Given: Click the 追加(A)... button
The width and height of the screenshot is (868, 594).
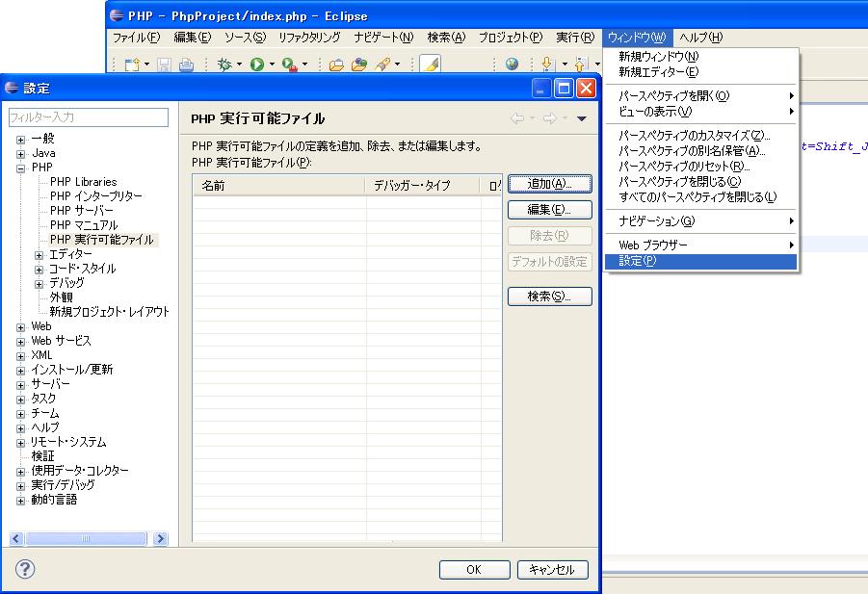Looking at the screenshot, I should [550, 184].
